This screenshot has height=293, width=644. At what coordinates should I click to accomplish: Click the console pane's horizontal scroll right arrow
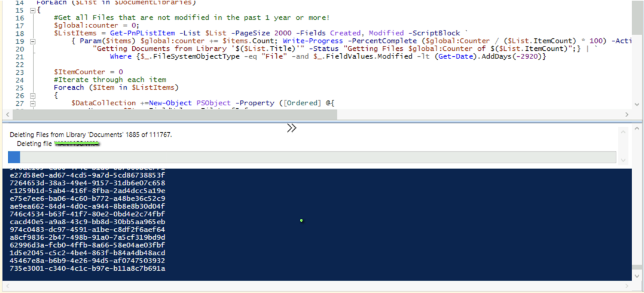pyautogui.click(x=627, y=287)
